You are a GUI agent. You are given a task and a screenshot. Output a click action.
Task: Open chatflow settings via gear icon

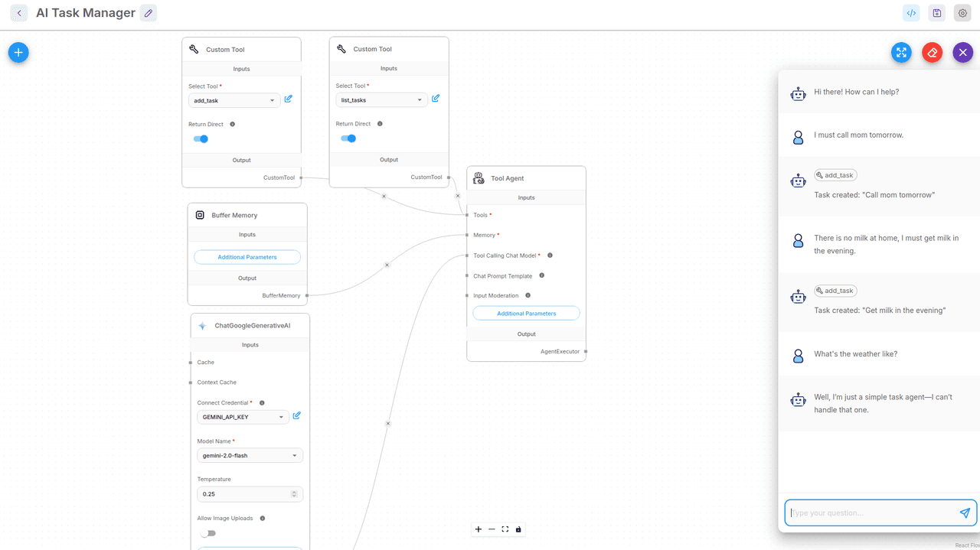[x=962, y=13]
